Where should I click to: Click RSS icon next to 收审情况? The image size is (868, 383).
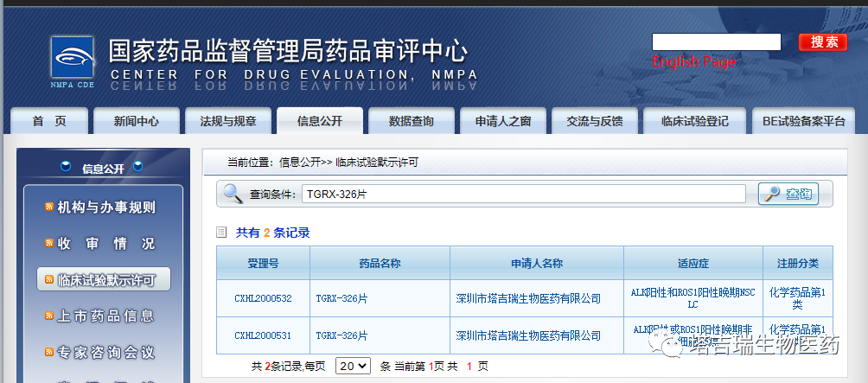(49, 244)
